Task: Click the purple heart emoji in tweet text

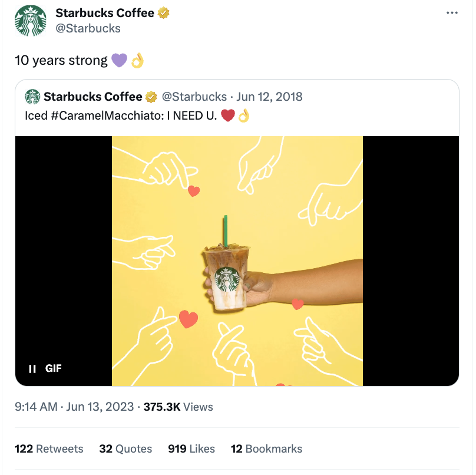Action: click(119, 60)
